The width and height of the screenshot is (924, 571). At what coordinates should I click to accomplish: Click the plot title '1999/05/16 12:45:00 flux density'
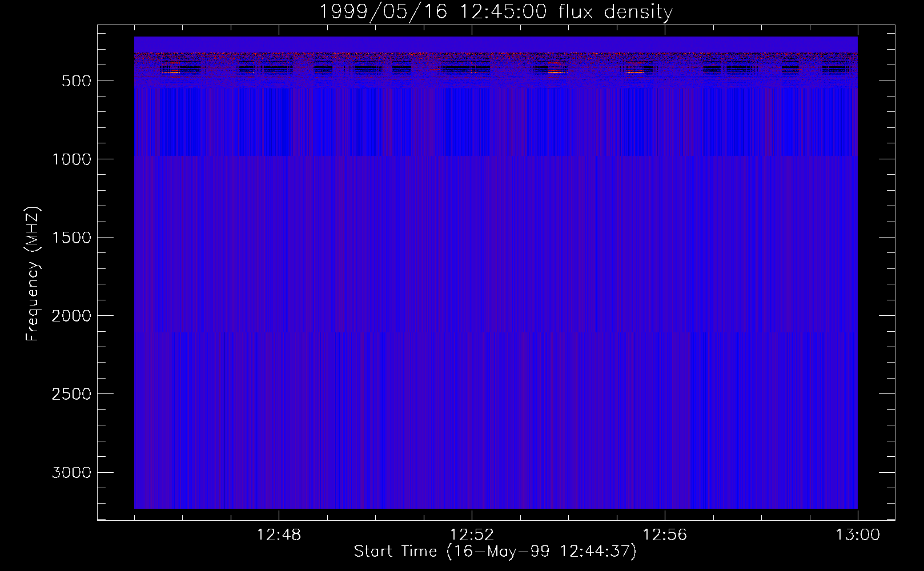(x=496, y=11)
